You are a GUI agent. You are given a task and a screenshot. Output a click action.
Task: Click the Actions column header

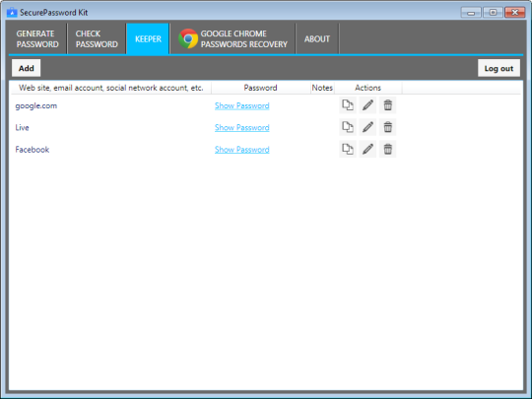click(x=368, y=88)
